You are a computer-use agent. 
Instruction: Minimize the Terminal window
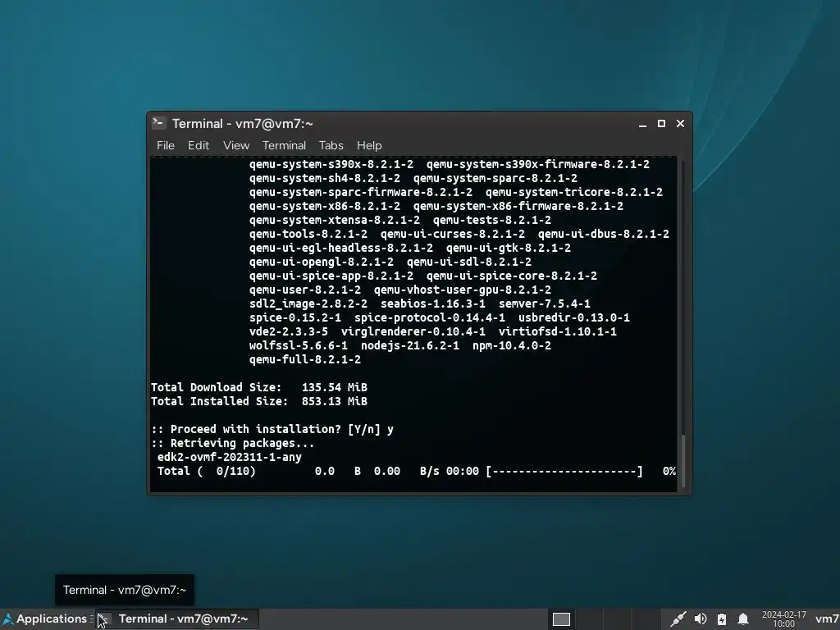click(x=642, y=124)
